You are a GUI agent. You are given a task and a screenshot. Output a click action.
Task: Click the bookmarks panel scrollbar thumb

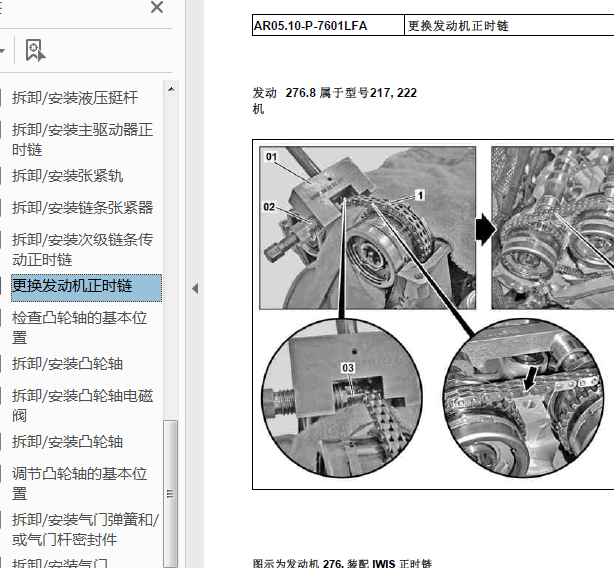point(170,493)
